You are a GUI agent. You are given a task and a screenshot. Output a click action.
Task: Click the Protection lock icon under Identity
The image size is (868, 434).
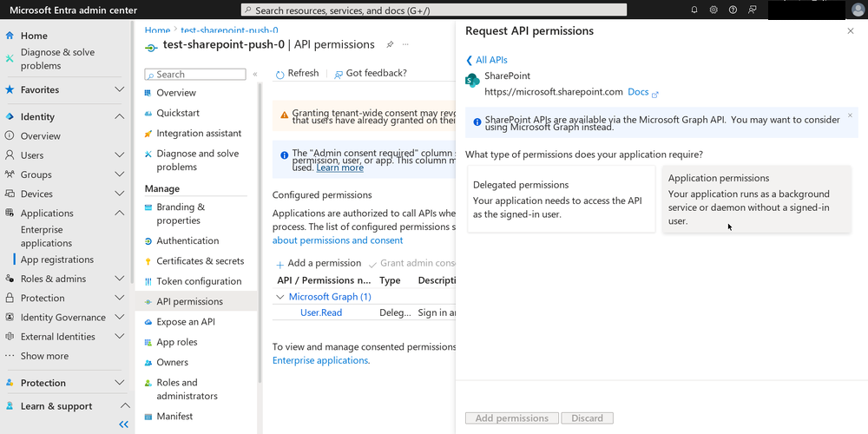(10, 298)
